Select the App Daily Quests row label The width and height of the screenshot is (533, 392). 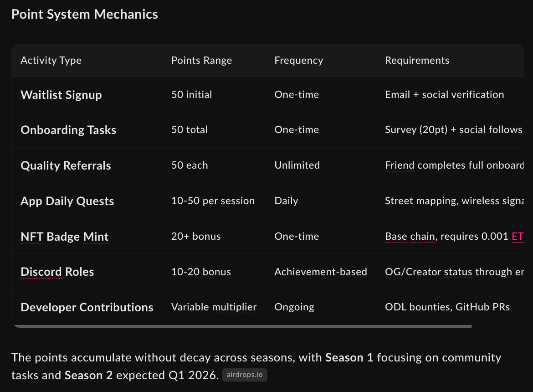point(67,201)
